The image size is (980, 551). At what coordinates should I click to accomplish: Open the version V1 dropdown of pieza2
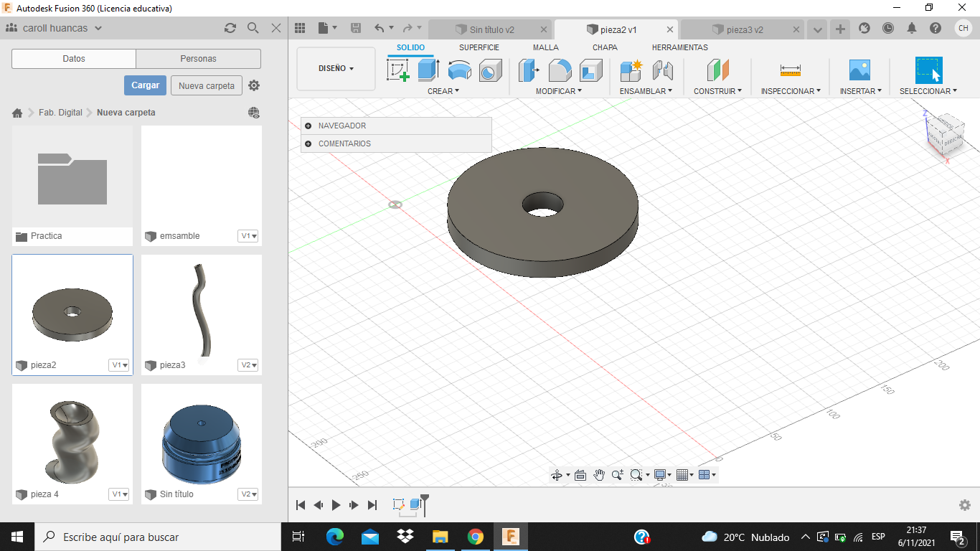click(x=119, y=365)
